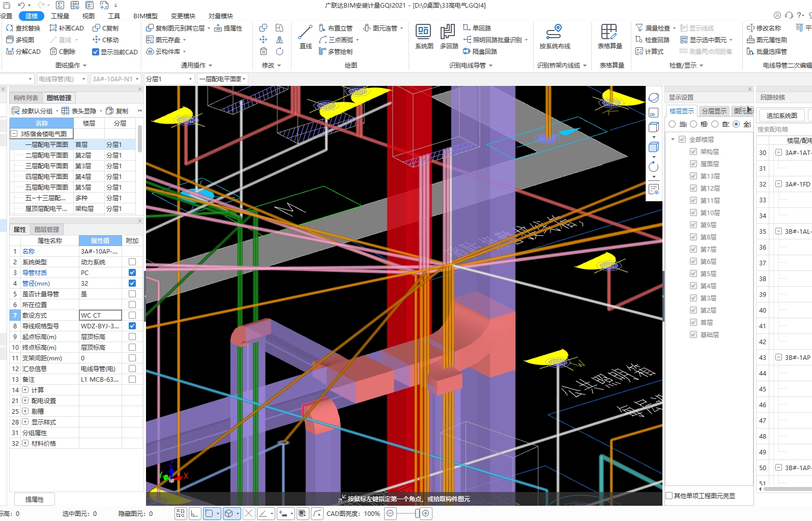
Task: Click the 隔盏回路 tool
Action: [x=480, y=51]
